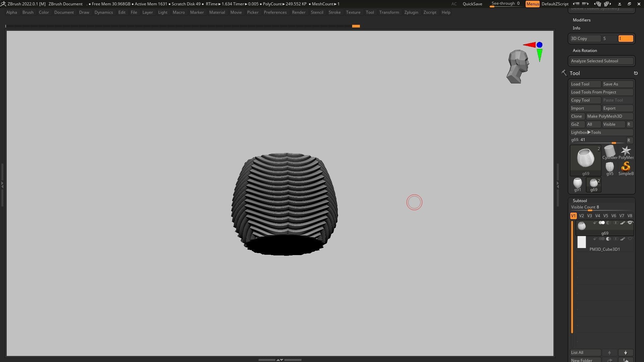644x362 pixels.
Task: Collapse the Subtool section
Action: 580,201
